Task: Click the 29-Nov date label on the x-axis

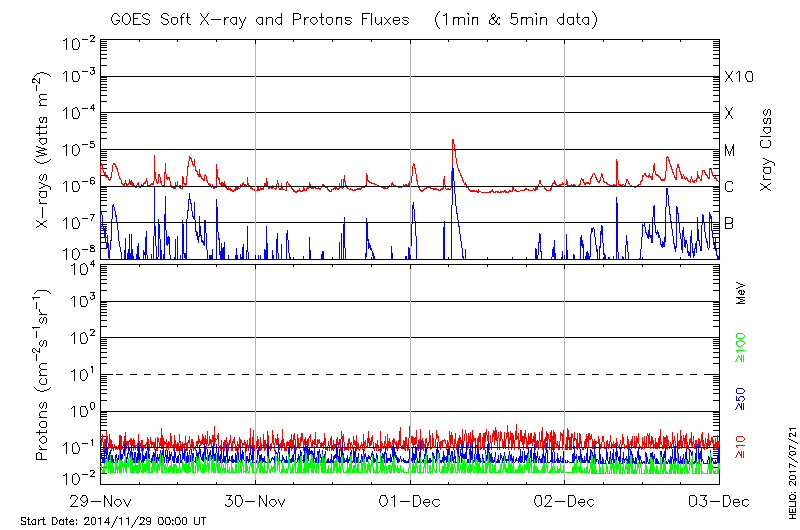Action: point(101,500)
